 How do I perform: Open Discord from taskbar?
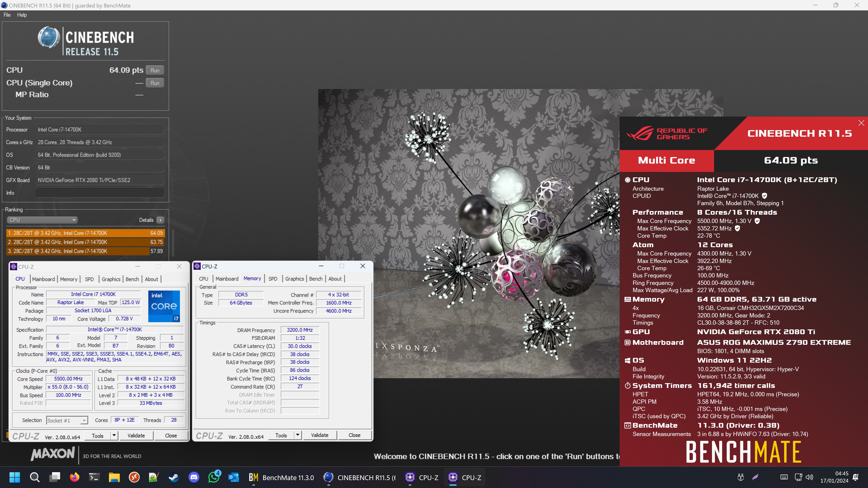click(x=194, y=477)
